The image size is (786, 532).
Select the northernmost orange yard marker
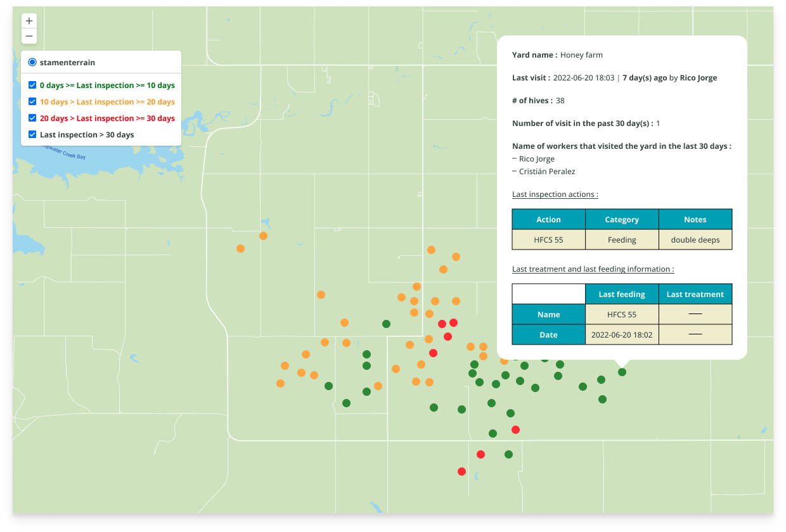(263, 236)
